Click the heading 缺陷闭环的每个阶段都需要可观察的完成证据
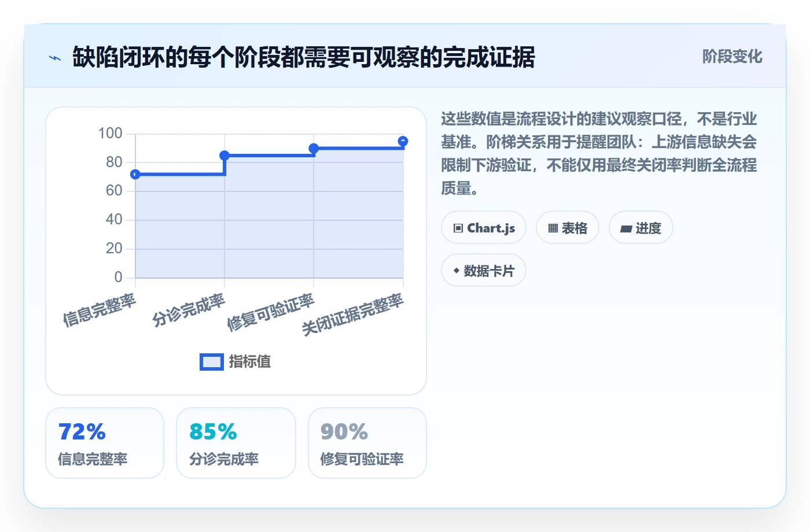 click(304, 57)
